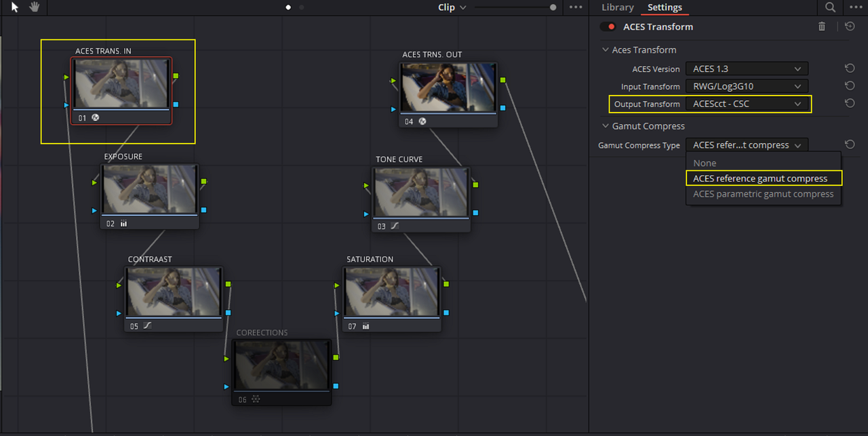868x436 pixels.
Task: Click blue key output of TONE CURVE node
Action: pos(475,213)
